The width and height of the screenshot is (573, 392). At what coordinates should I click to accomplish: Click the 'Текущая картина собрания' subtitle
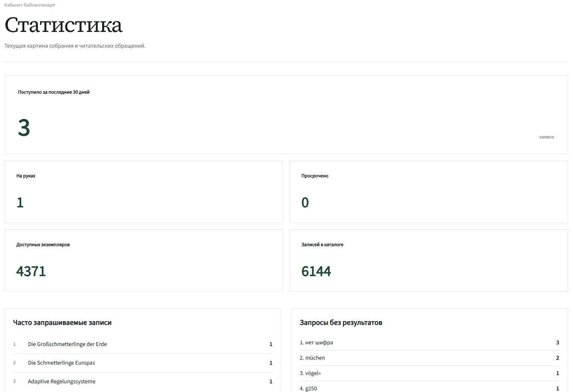coord(75,46)
